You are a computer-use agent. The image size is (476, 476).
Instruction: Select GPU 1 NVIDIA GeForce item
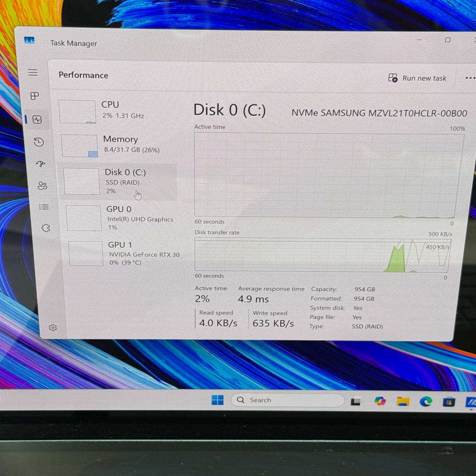pyautogui.click(x=124, y=253)
